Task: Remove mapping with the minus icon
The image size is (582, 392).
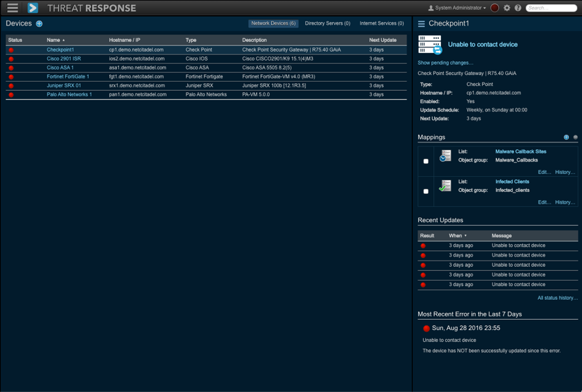Action: [x=575, y=138]
